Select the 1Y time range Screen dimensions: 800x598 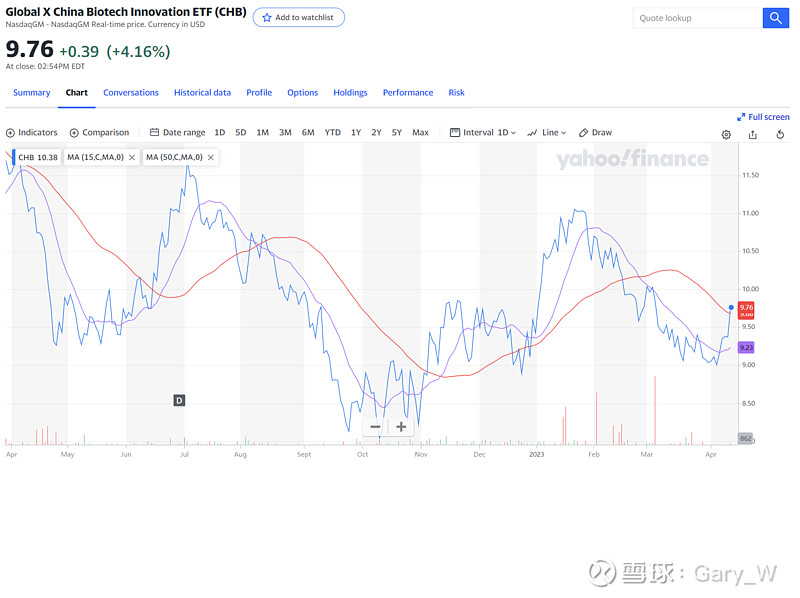click(355, 132)
